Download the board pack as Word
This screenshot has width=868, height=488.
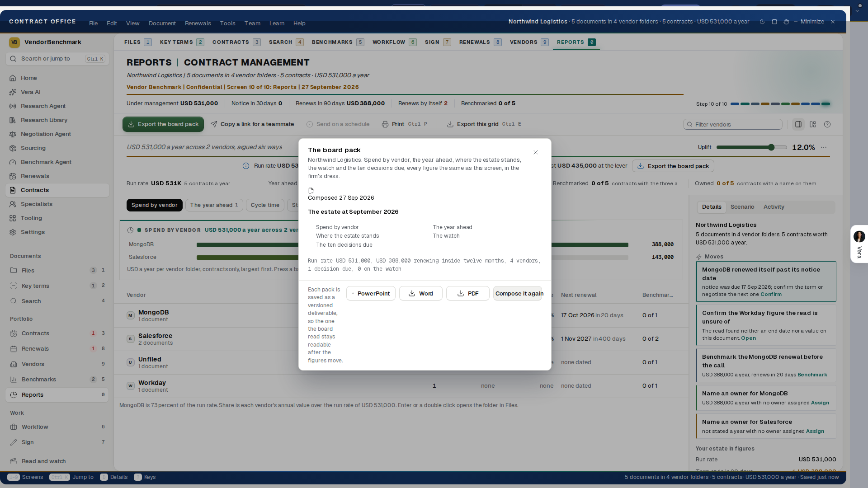420,293
